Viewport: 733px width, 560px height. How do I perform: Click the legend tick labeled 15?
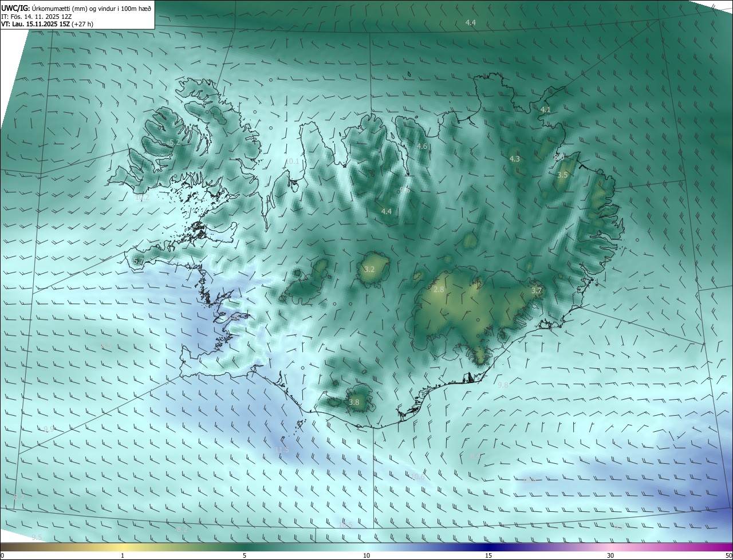(488, 555)
